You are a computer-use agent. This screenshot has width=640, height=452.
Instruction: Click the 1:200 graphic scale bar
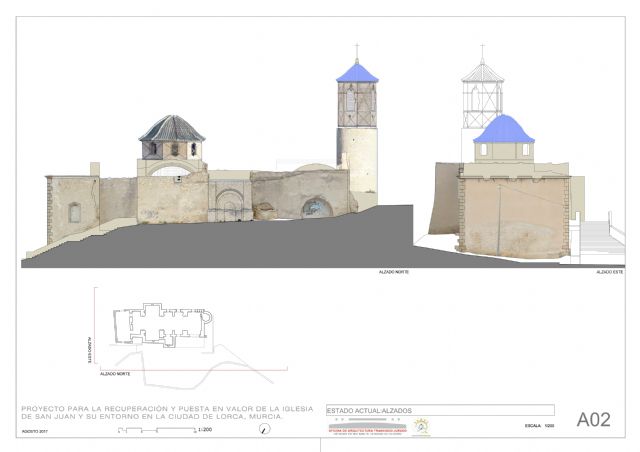155,430
